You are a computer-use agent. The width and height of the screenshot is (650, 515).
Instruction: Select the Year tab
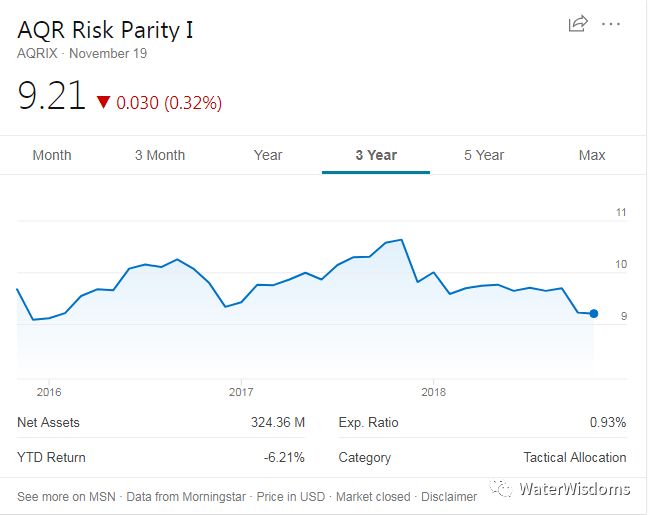(268, 155)
